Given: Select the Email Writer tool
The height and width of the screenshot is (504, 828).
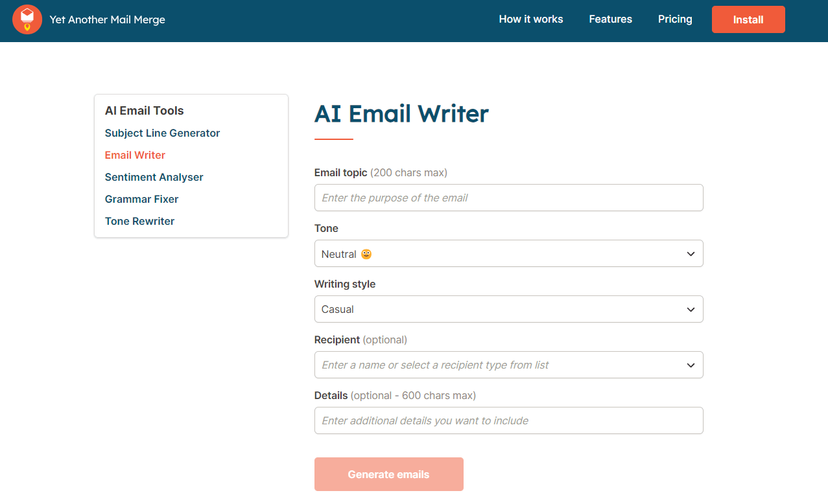Looking at the screenshot, I should tap(135, 155).
